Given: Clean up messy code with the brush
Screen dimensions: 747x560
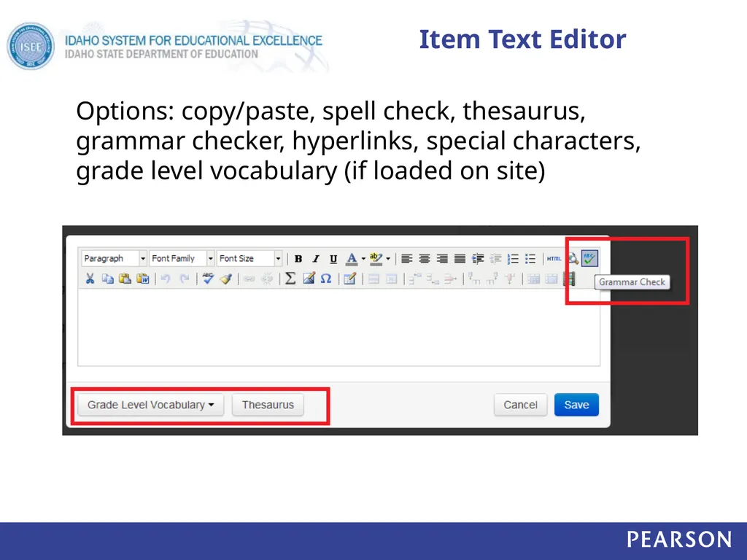Looking at the screenshot, I should click(226, 279).
